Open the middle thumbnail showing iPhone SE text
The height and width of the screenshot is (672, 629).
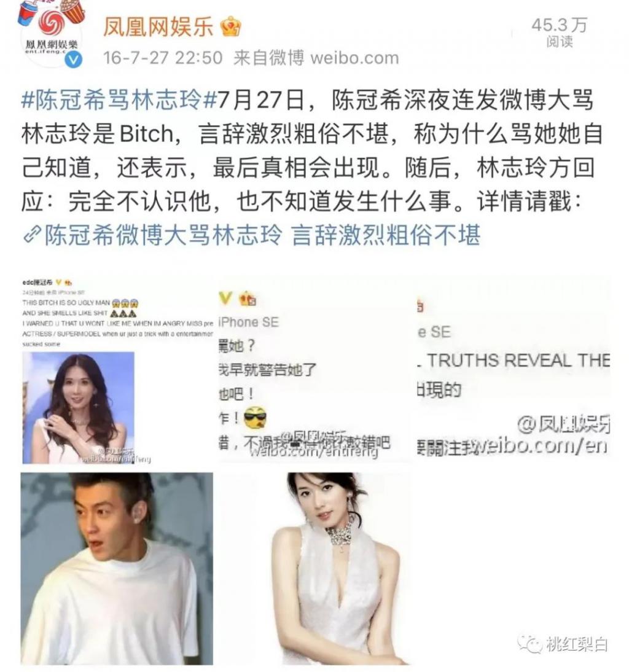pos(314,370)
